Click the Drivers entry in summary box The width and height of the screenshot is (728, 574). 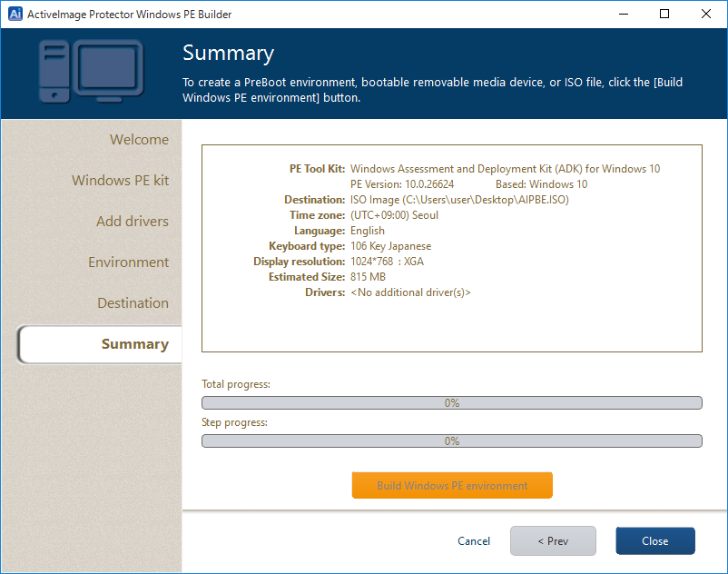point(410,292)
